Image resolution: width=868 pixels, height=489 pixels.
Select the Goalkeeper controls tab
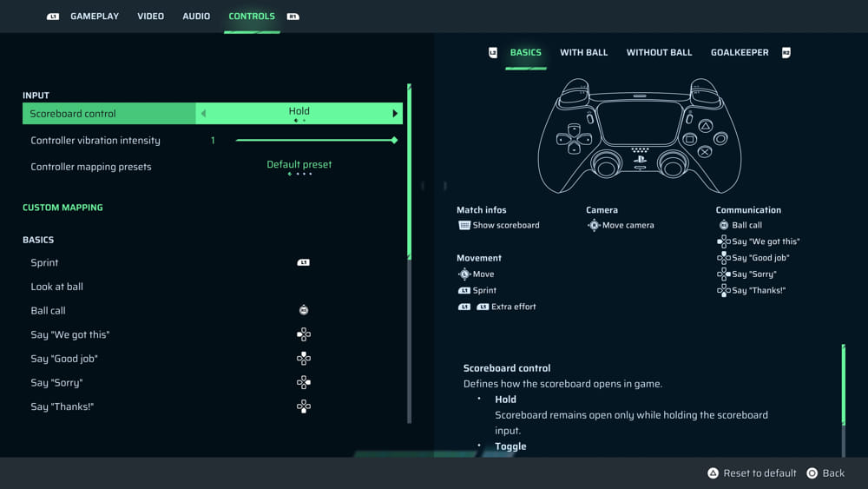pos(740,53)
